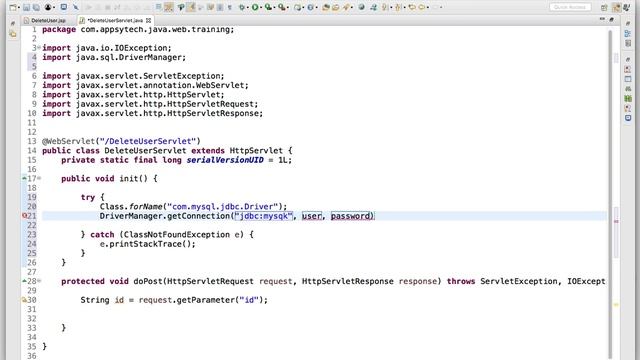The width and height of the screenshot is (640, 360).
Task: Switch to the DeleteUser.jsp editor tab
Action: [45, 20]
